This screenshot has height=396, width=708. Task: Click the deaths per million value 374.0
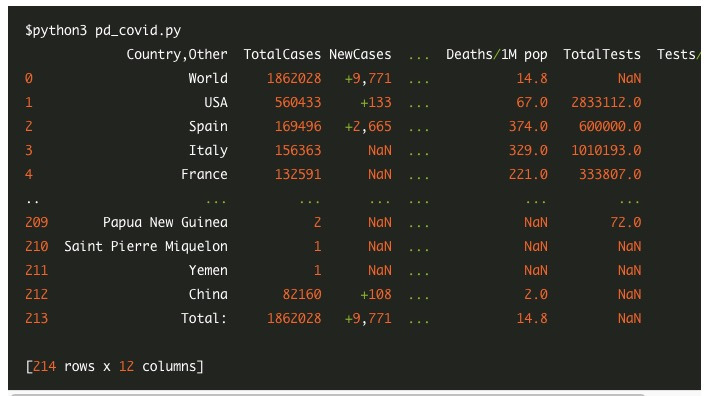click(x=528, y=126)
